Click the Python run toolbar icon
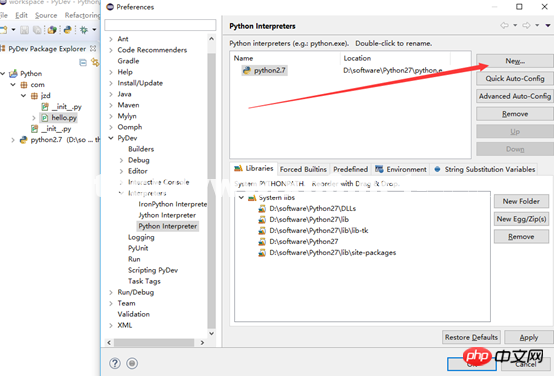Viewport: 554px width, 376px height. coord(67,30)
